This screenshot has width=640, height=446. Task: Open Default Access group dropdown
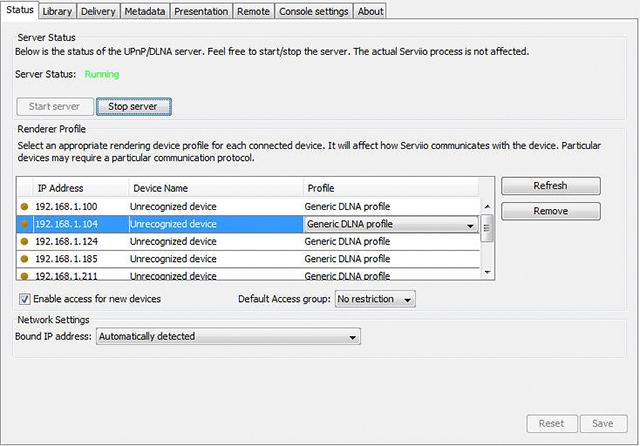point(375,299)
